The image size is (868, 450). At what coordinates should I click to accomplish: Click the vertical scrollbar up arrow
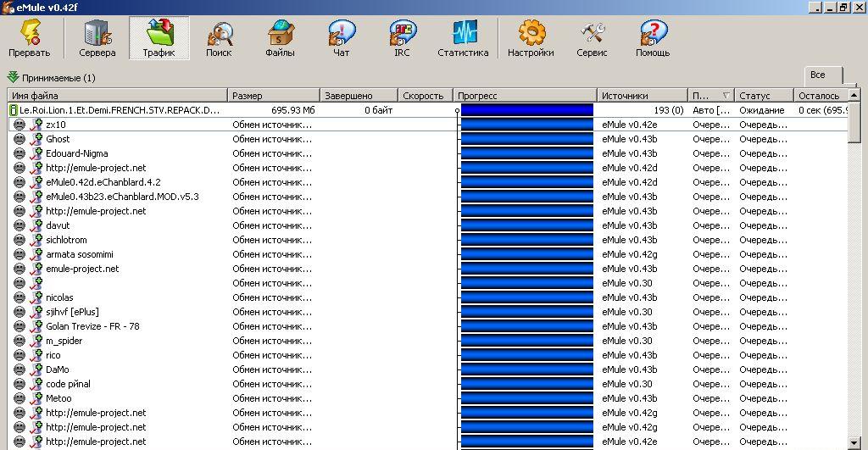point(854,96)
